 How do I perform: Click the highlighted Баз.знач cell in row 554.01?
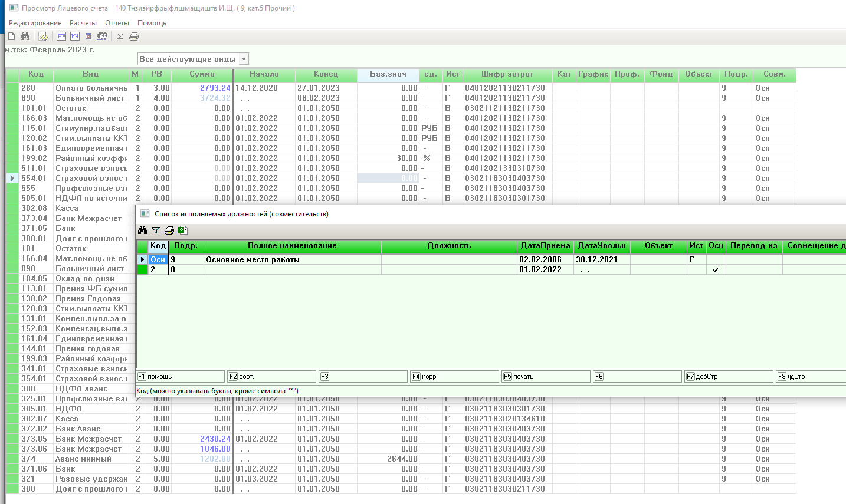pyautogui.click(x=388, y=179)
